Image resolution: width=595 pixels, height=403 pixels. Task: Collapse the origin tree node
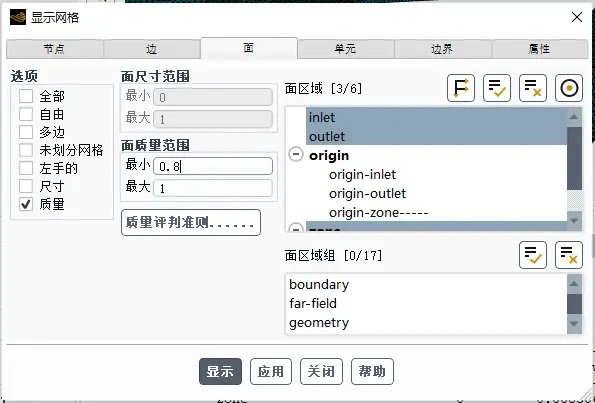pyautogui.click(x=296, y=155)
